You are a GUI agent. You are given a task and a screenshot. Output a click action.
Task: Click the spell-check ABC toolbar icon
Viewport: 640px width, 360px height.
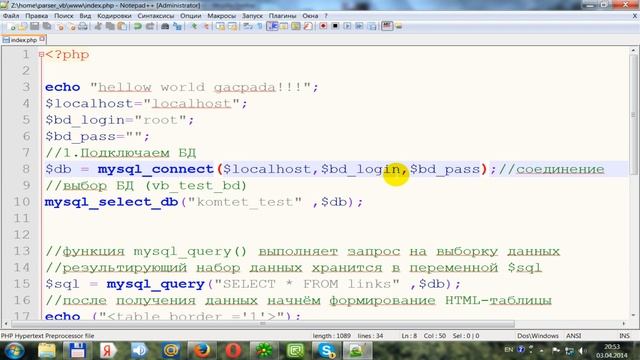point(387,27)
